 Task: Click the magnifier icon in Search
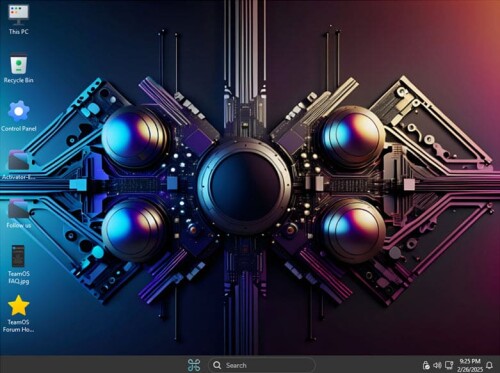(x=217, y=365)
